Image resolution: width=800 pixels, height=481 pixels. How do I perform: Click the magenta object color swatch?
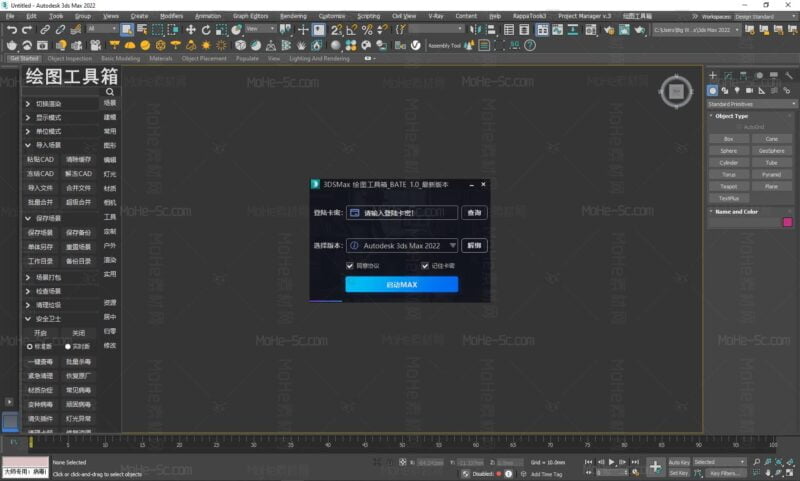click(x=788, y=222)
